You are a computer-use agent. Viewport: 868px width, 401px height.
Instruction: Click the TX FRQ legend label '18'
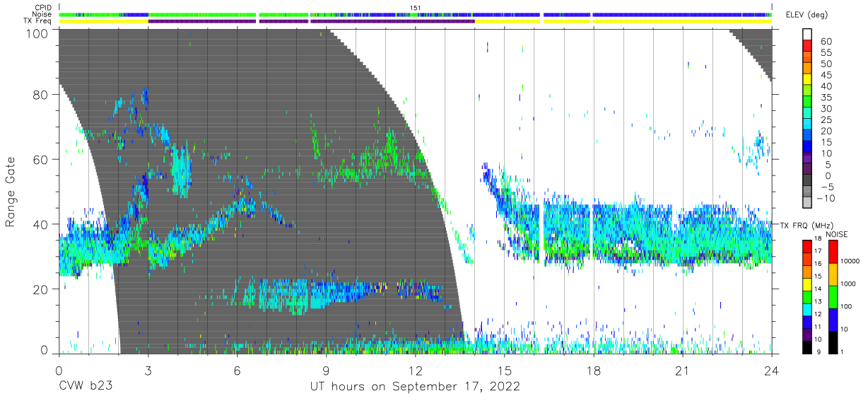tap(819, 239)
